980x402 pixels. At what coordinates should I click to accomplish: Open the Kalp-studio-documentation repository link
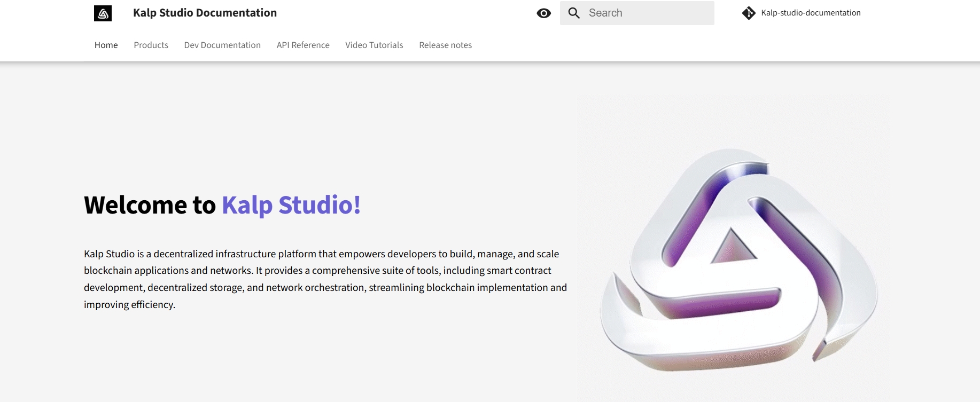pos(810,13)
